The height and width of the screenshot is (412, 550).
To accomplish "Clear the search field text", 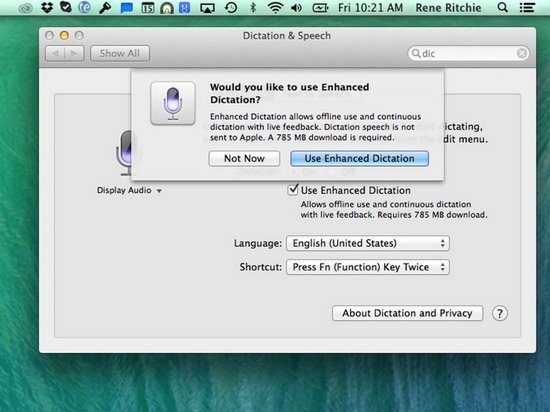I will pyautogui.click(x=522, y=53).
